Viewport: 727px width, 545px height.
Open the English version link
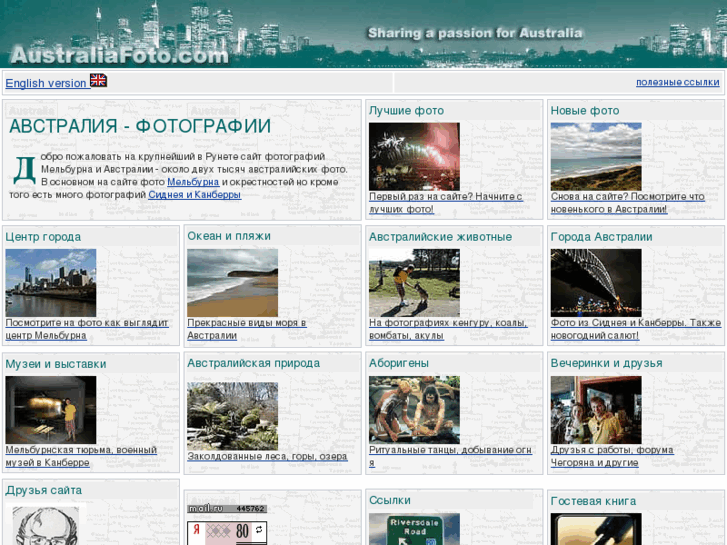click(46, 83)
